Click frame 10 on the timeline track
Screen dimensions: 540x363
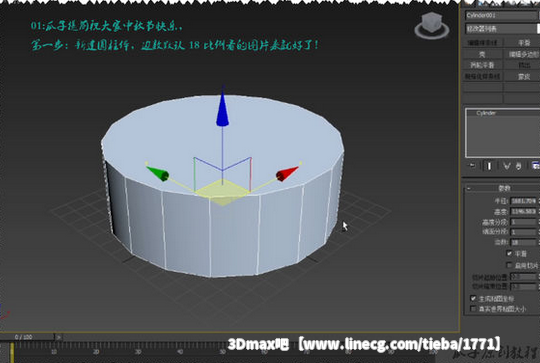pos(54,351)
